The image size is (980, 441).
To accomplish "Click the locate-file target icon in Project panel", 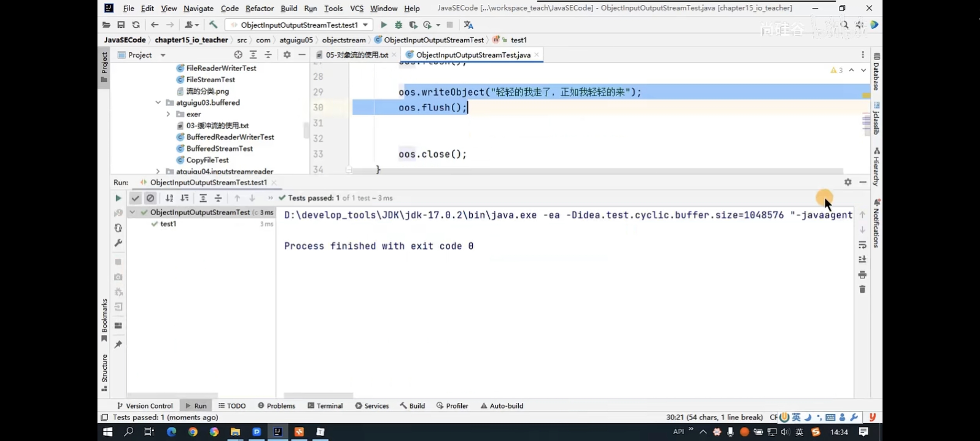I will point(238,55).
